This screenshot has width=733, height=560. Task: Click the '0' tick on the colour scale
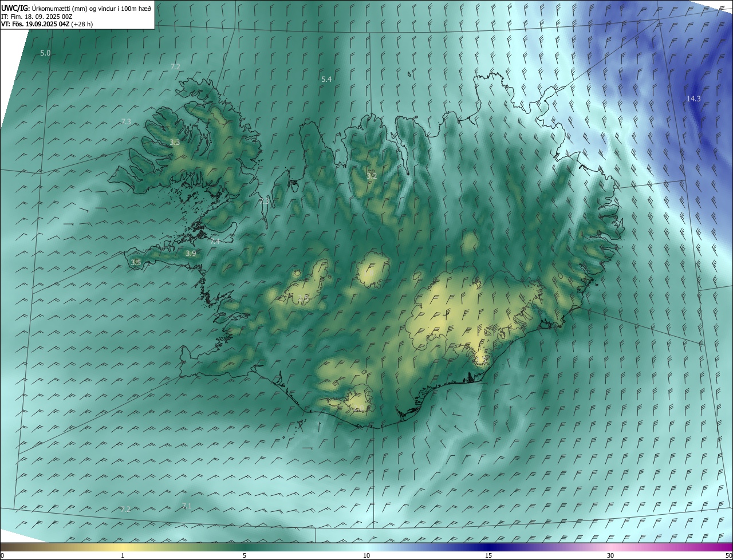(x=2, y=556)
